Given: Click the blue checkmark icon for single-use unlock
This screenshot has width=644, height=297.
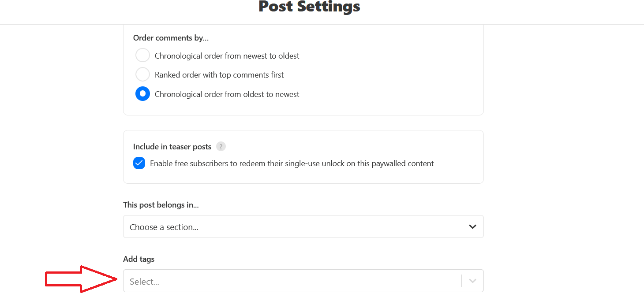Looking at the screenshot, I should [x=139, y=163].
